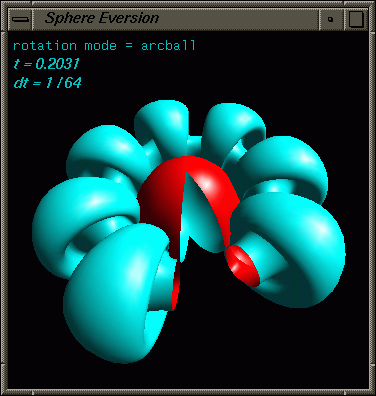Screen dimensions: 376x396
Task: Click the rotation mode = arcball text
Action: pos(104,46)
